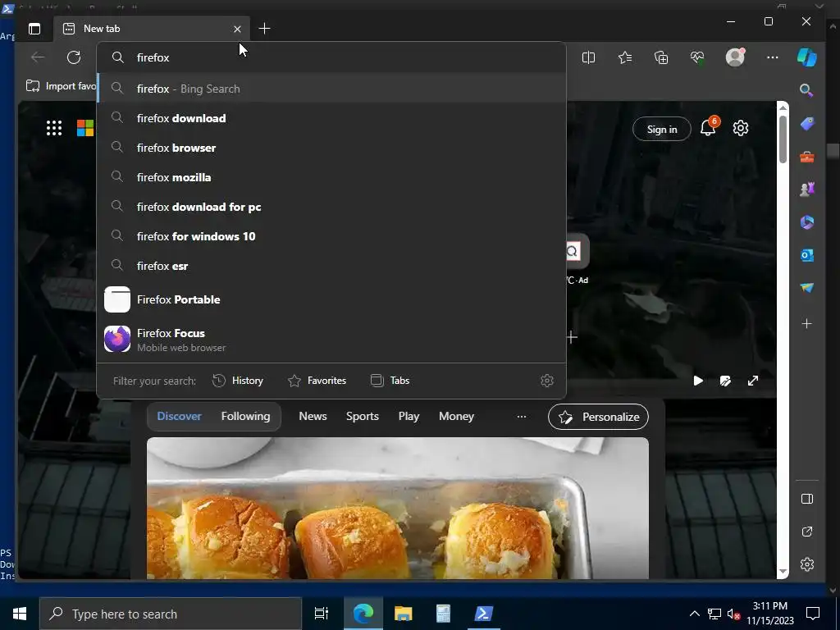Expand the background to full view
840x630 pixels.
pos(753,381)
